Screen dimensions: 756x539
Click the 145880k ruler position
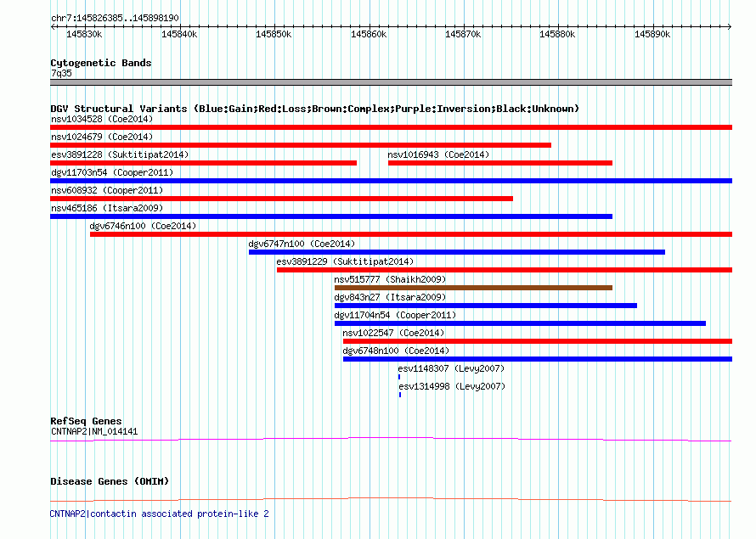(x=557, y=34)
